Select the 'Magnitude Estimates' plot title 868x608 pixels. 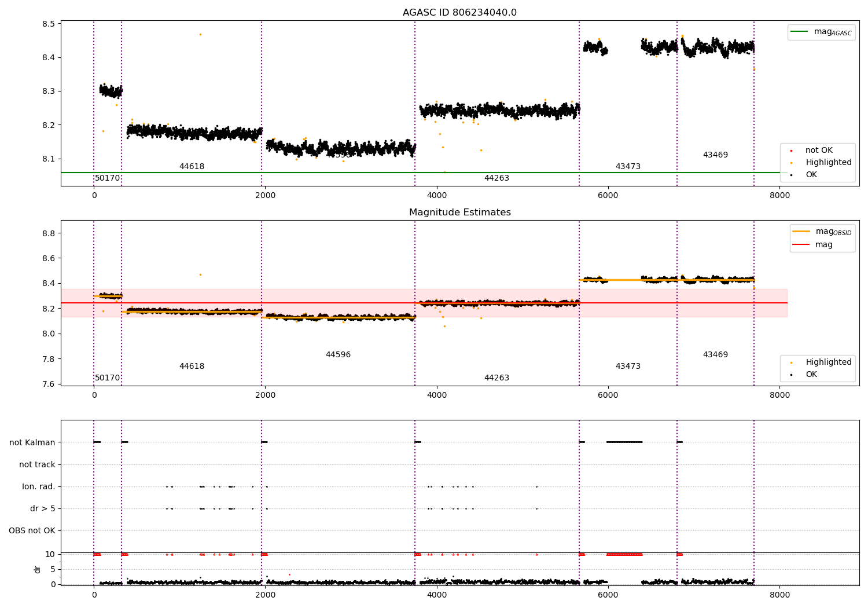[459, 213]
